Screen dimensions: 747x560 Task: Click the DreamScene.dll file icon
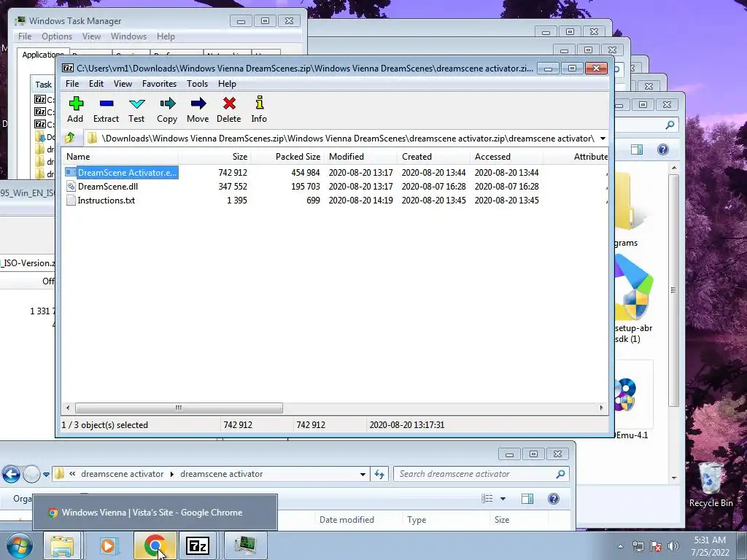[71, 186]
